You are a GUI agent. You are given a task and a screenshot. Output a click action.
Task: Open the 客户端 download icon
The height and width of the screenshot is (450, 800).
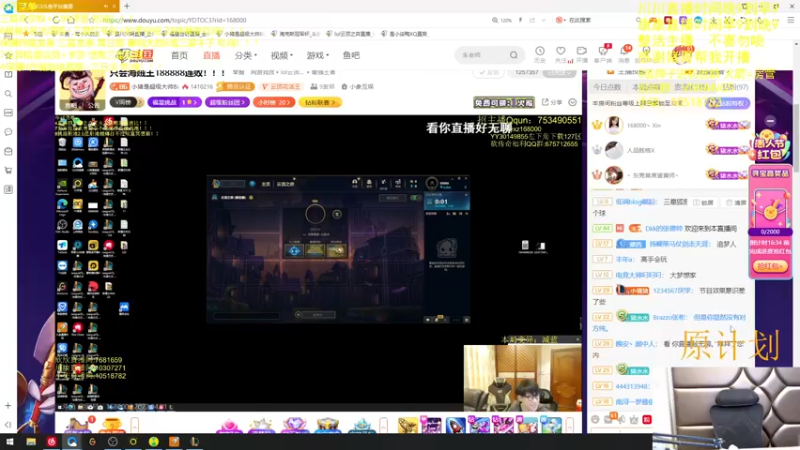pyautogui.click(x=603, y=54)
